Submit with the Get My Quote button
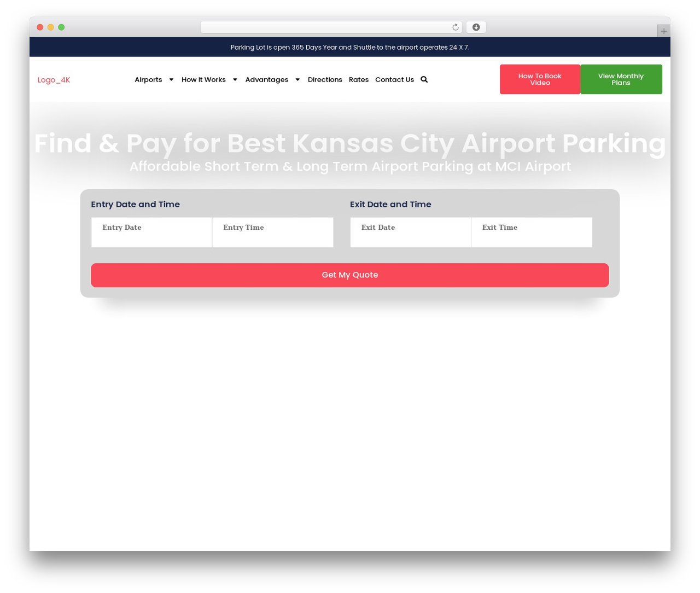Viewport: 700px width, 593px height. click(349, 275)
